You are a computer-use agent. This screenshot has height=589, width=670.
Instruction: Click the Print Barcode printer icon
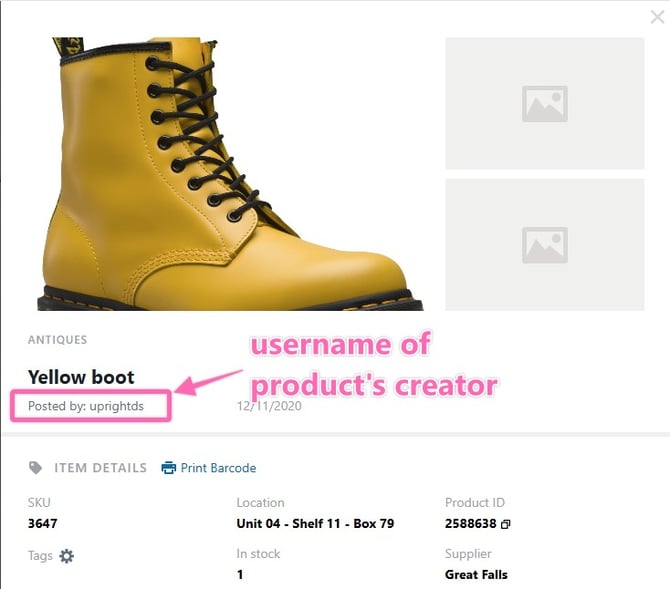[x=169, y=468]
